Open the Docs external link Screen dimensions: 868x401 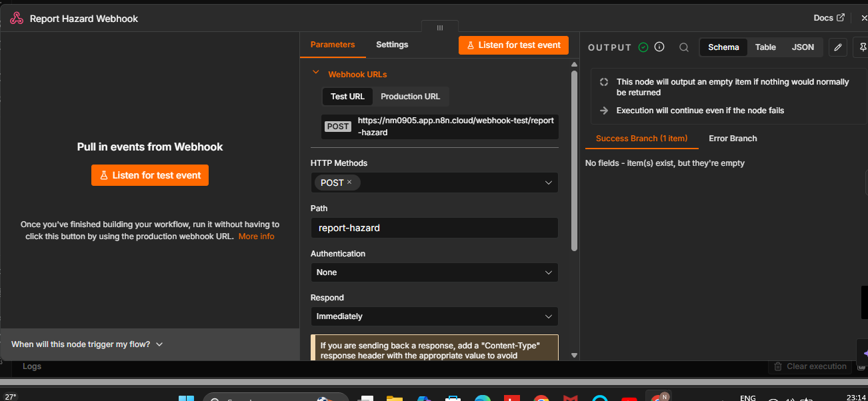[829, 18]
